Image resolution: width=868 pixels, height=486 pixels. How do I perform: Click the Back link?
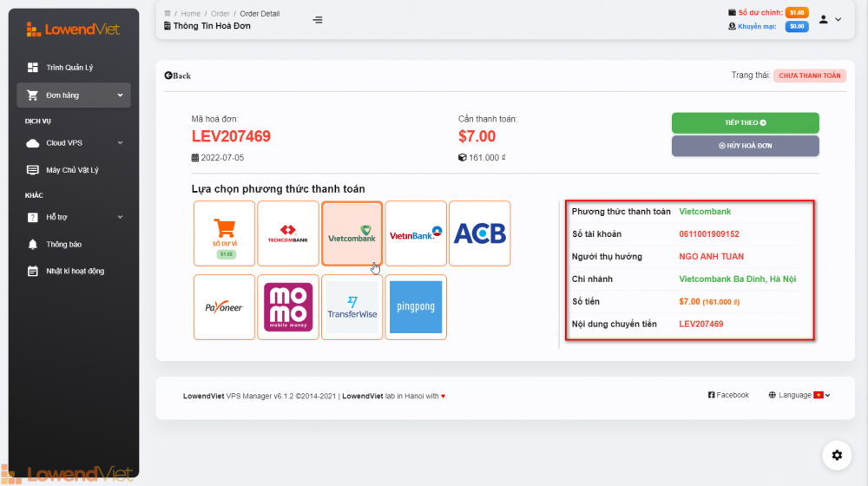177,76
